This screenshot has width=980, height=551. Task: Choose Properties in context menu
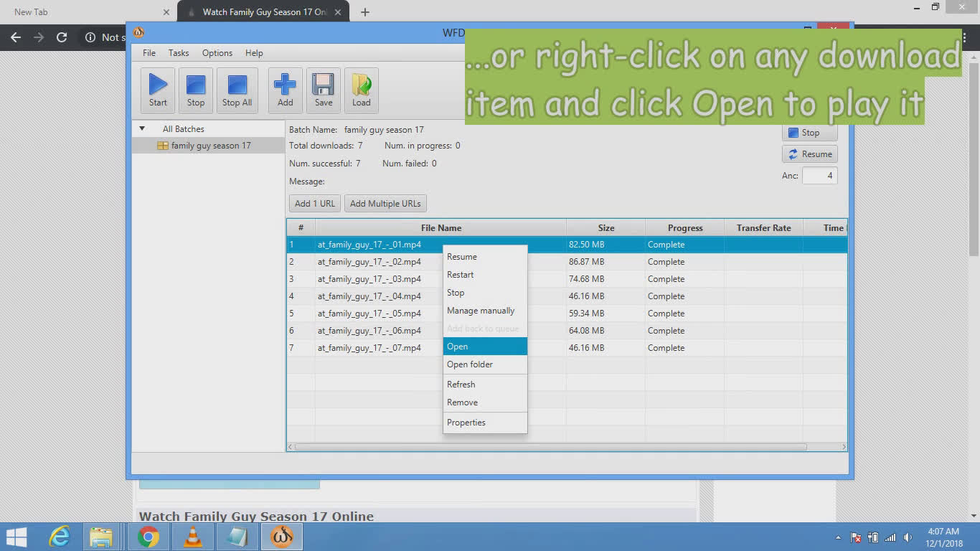point(485,423)
